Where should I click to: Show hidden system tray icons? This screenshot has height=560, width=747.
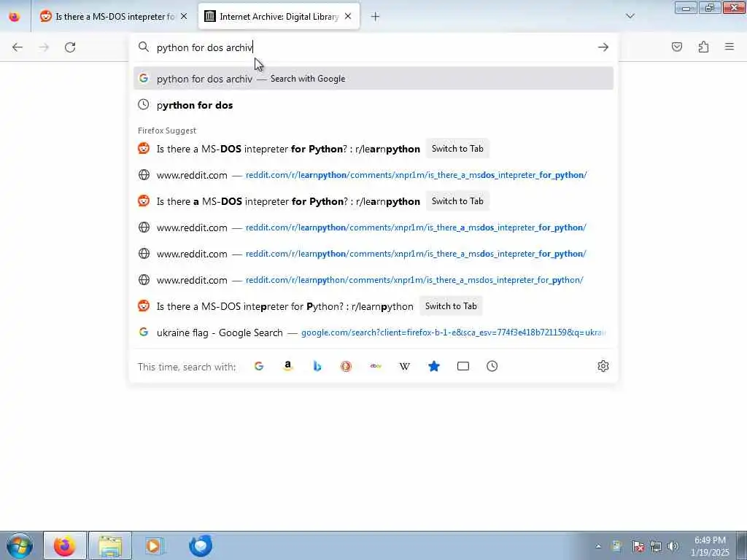598,546
